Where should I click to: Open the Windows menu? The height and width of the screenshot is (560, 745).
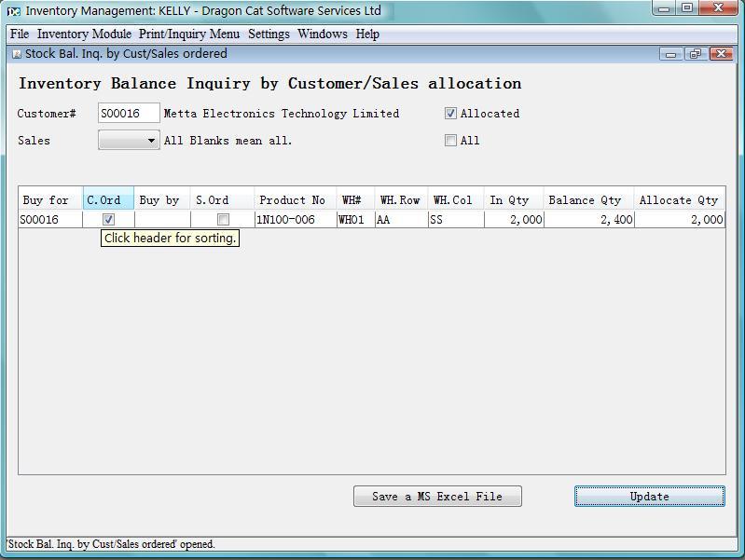pos(322,34)
